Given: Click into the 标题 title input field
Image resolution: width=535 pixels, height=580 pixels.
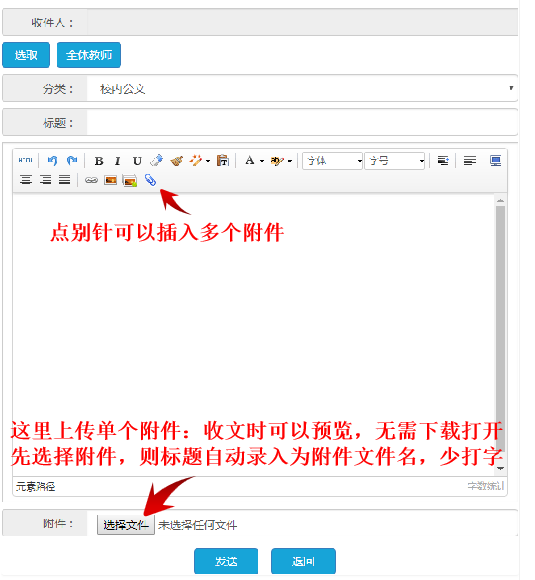Looking at the screenshot, I should point(302,122).
